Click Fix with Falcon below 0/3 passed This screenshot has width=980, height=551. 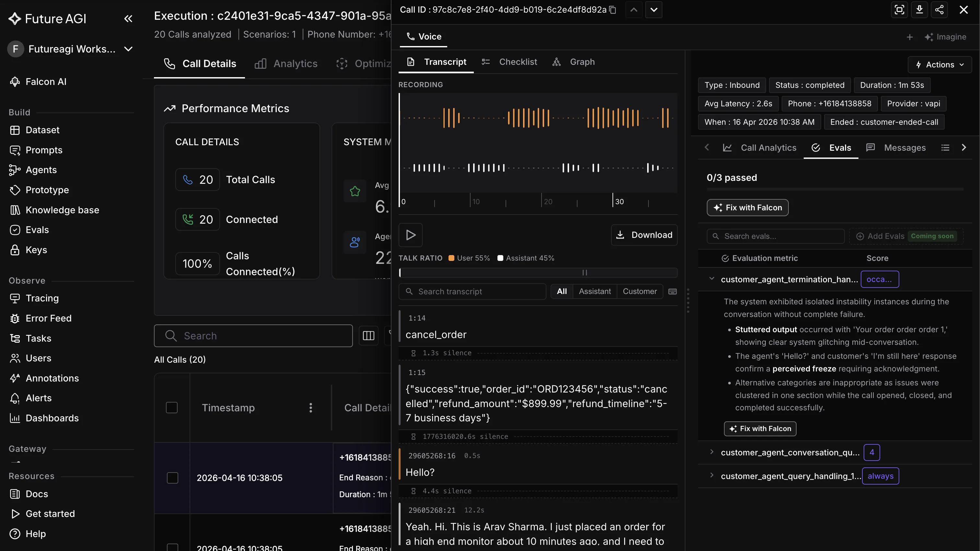(x=748, y=207)
